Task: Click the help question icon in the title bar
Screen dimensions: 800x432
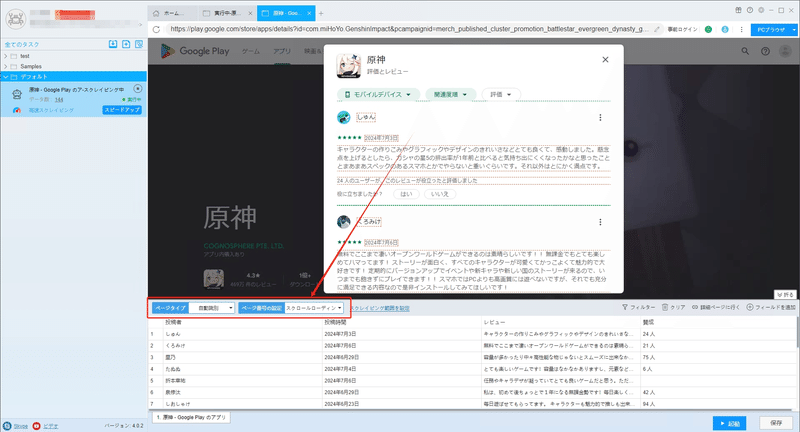Action: (749, 10)
